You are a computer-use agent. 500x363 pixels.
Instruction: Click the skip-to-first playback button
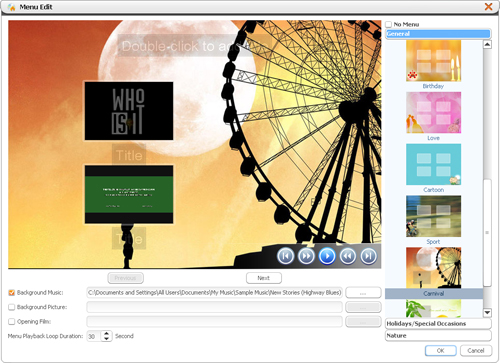pos(285,256)
